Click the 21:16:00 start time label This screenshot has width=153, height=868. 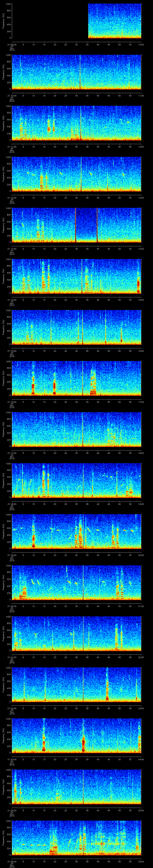coord(12,402)
